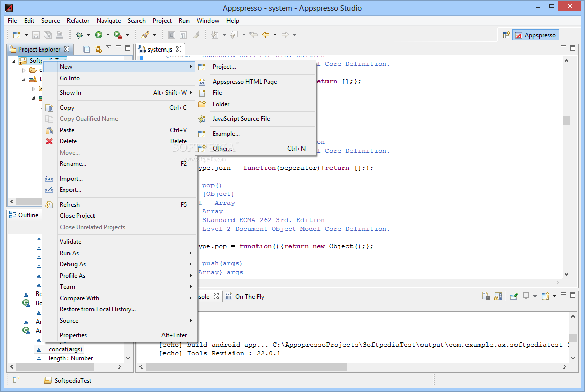
Task: Close the Project Explorer view tab
Action: tap(67, 49)
